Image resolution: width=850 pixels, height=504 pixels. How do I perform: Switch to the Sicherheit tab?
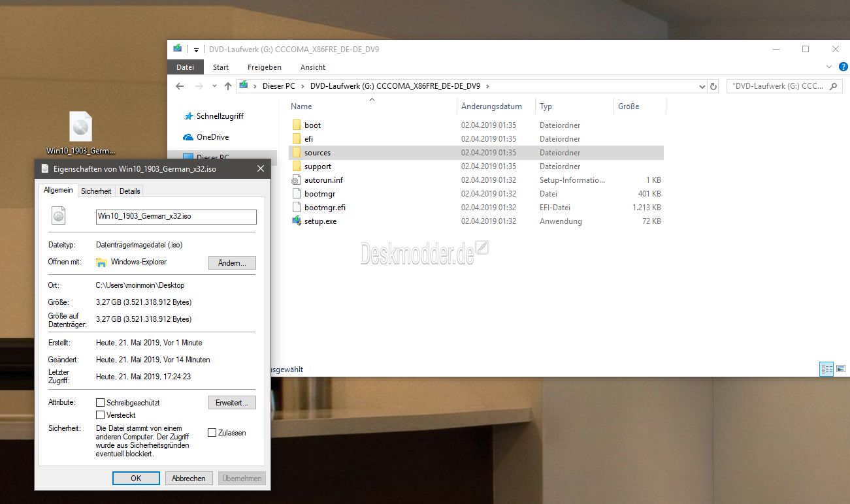pyautogui.click(x=96, y=191)
